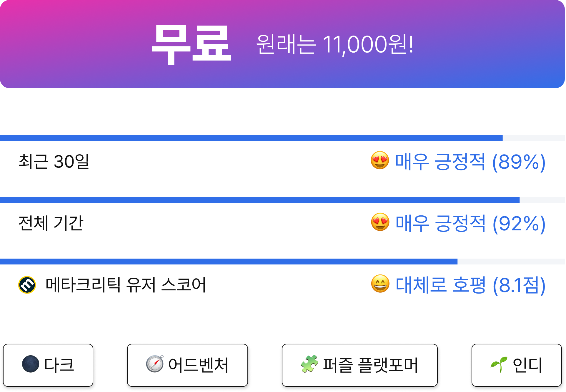This screenshot has width=566, height=392.
Task: Click the compass icon in 어드벤처 tag
Action: click(155, 364)
